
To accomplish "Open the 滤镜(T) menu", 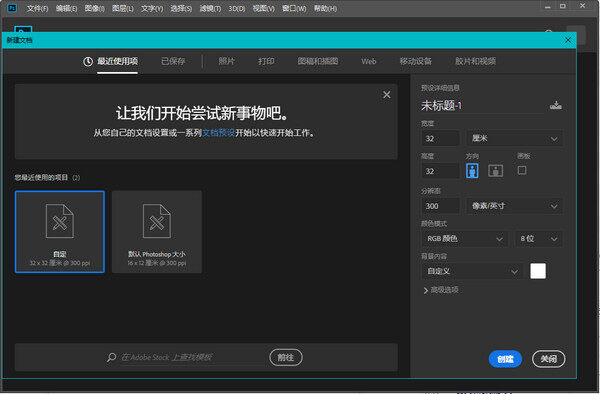I will pos(210,8).
